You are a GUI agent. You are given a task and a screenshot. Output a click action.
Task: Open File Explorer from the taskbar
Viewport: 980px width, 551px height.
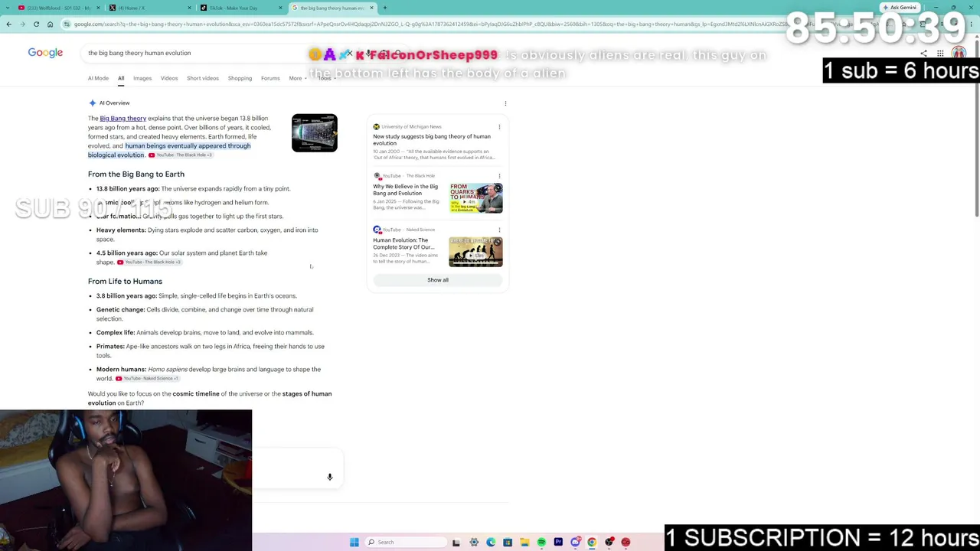(524, 543)
